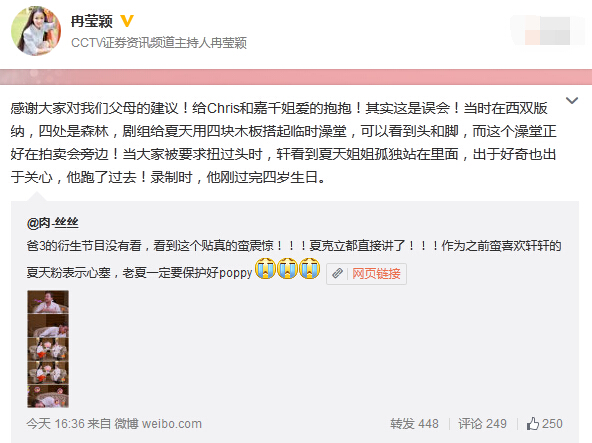Screen dimensions: 592x443
Task: Click the orange V verification badge
Action: (x=127, y=21)
